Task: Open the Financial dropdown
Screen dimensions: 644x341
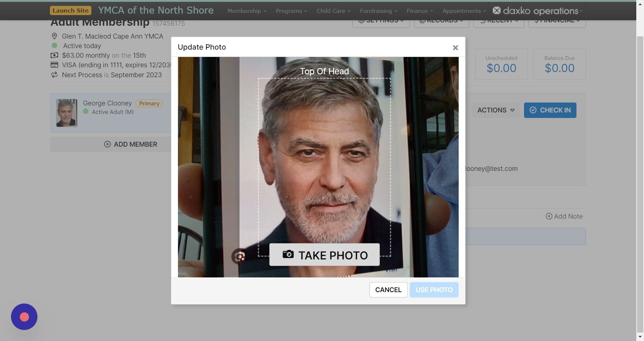Action: (557, 20)
